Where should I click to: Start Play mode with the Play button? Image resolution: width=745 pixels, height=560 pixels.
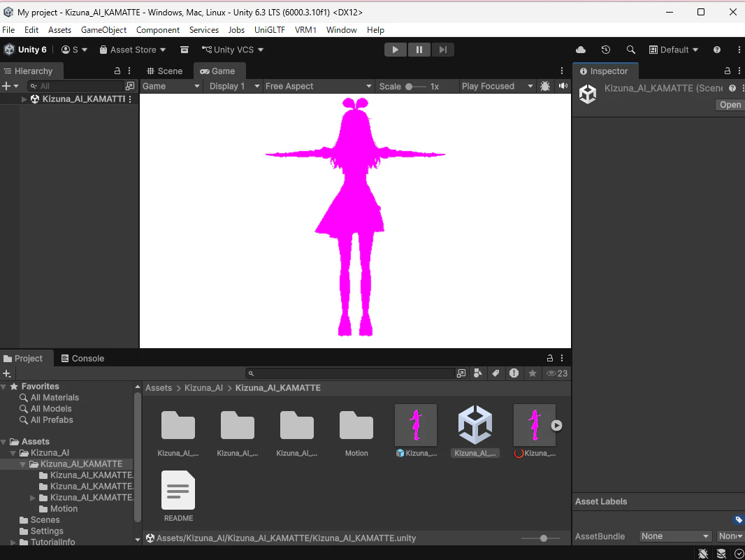pos(395,50)
